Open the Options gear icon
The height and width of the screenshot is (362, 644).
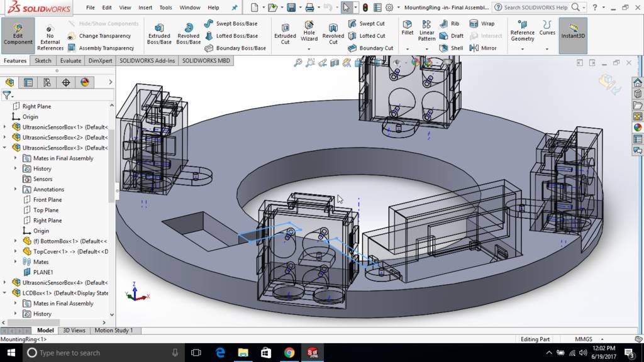(389, 8)
